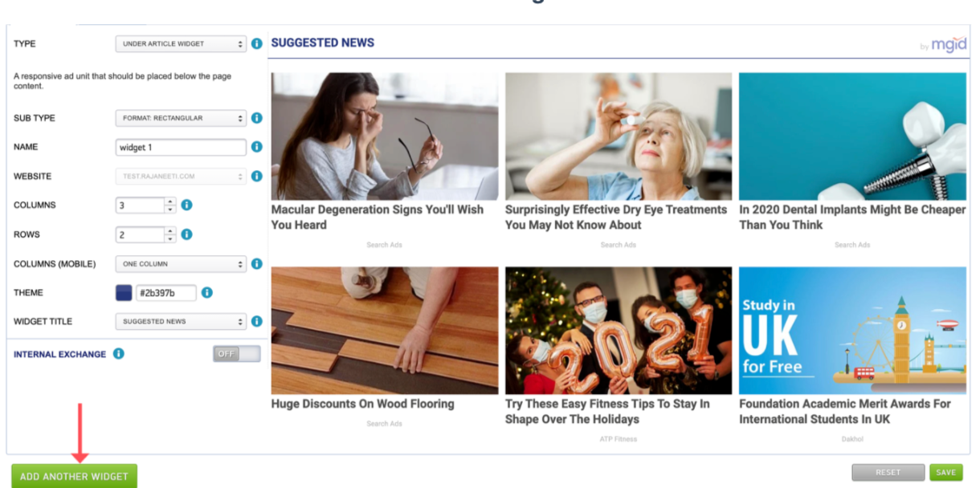The width and height of the screenshot is (980, 488).
Task: Click info icon beside INTERNAL EXCHANGE label
Action: [x=119, y=353]
